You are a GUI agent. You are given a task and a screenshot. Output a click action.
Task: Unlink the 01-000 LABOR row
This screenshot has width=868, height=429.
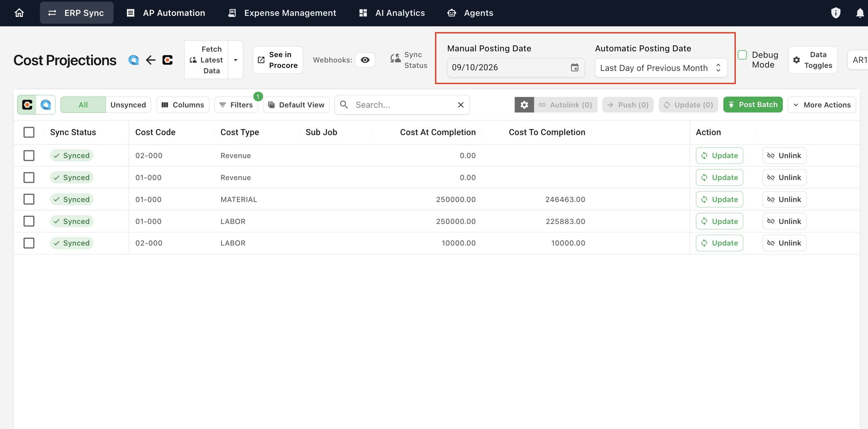click(x=784, y=222)
